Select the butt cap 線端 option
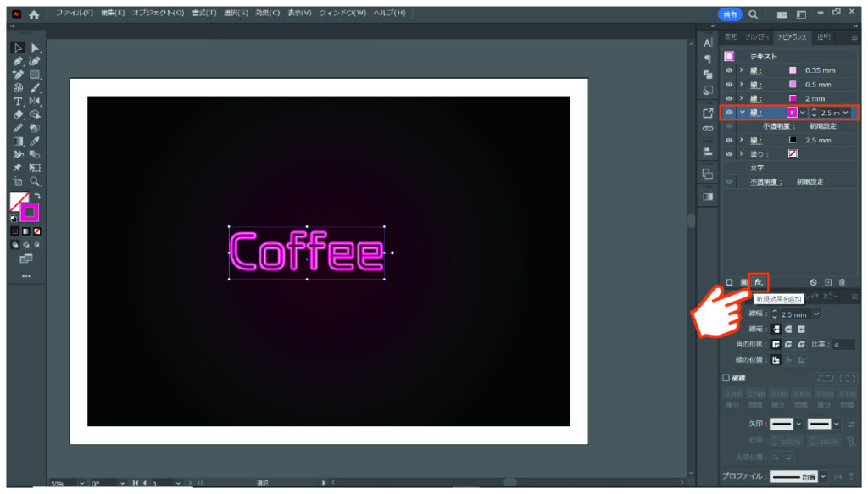 pos(776,329)
